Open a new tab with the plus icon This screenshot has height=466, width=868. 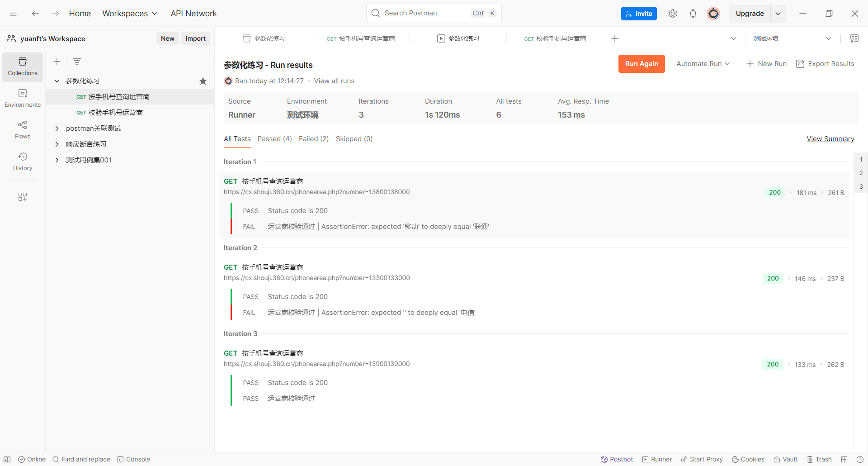point(615,38)
